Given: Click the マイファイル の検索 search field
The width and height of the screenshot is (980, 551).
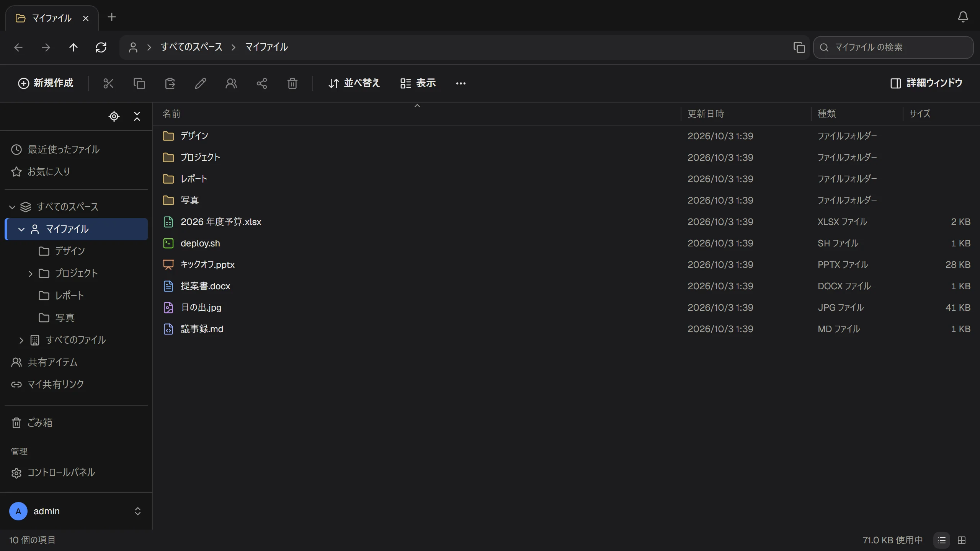Looking at the screenshot, I should 893,47.
